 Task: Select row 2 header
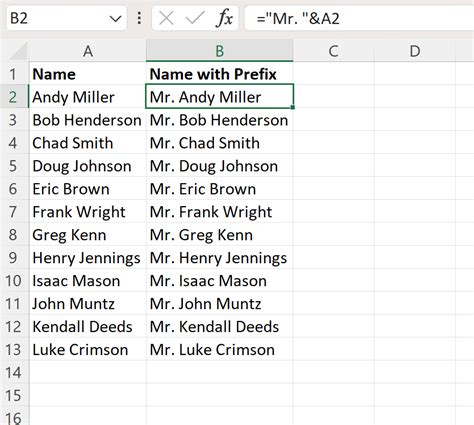[x=13, y=97]
